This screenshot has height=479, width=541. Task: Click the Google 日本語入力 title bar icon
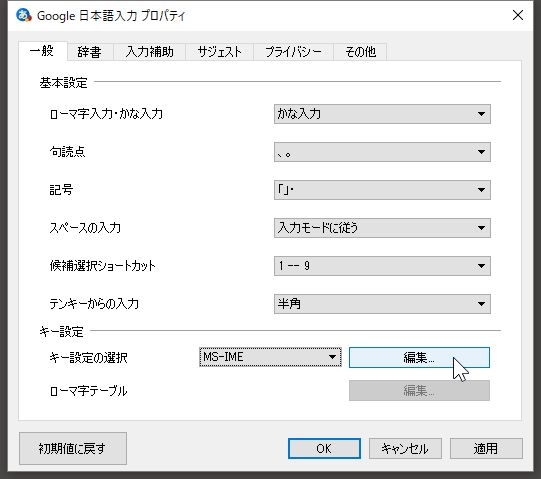(x=24, y=15)
